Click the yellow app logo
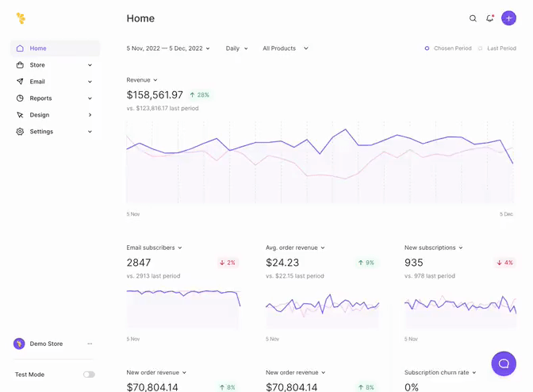 tap(21, 18)
